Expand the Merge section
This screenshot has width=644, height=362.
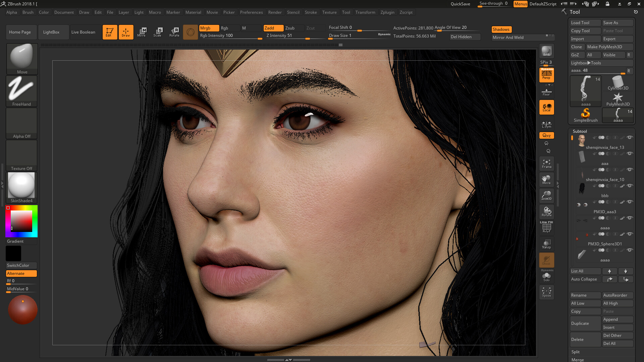pos(578,360)
